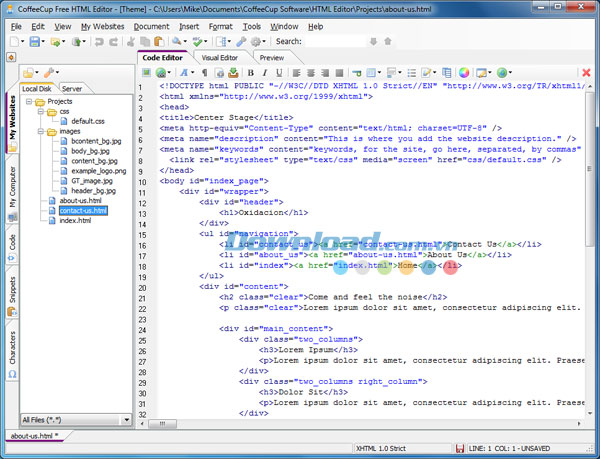The width and height of the screenshot is (600, 459).
Task: Click the red X close document icon
Action: (586, 73)
